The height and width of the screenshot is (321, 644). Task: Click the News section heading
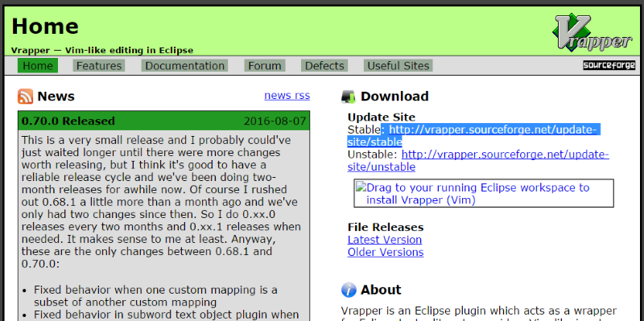[56, 96]
